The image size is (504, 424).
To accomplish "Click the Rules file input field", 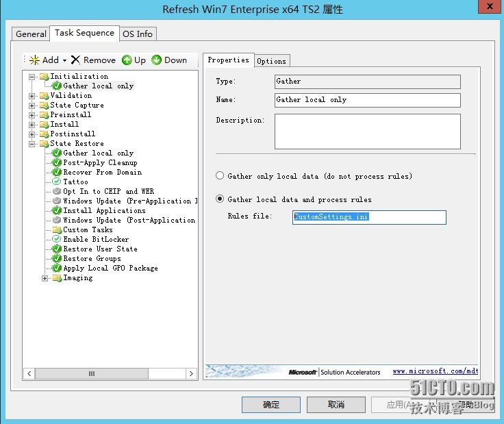I will (x=369, y=217).
